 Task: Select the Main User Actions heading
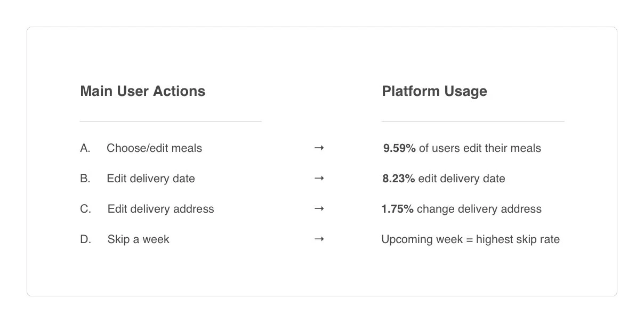(x=143, y=91)
